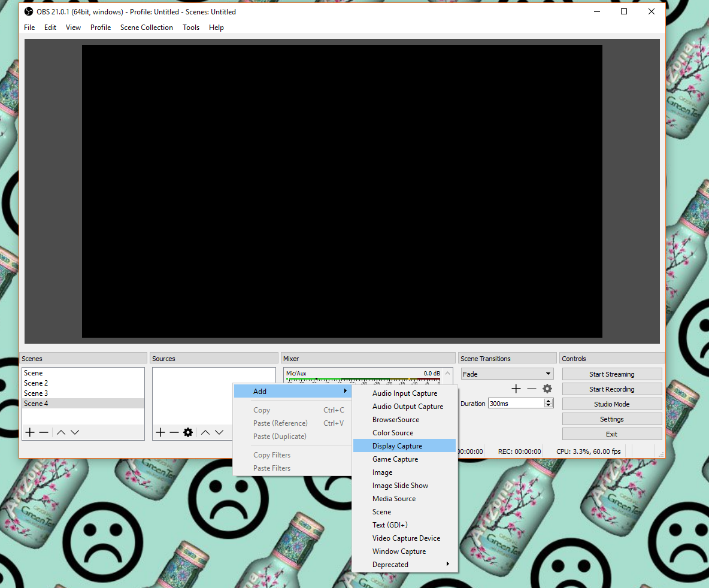The image size is (709, 588).
Task: Remove source with minus icon
Action: (x=174, y=432)
